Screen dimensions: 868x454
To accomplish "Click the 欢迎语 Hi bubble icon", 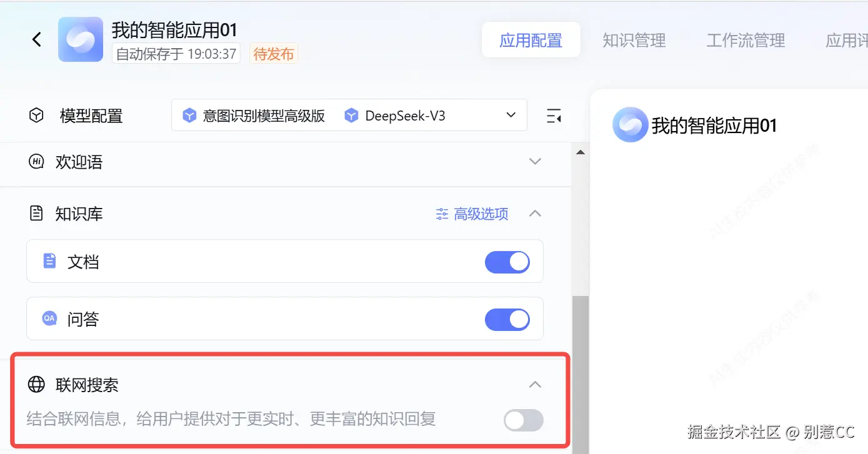I will click(x=36, y=162).
